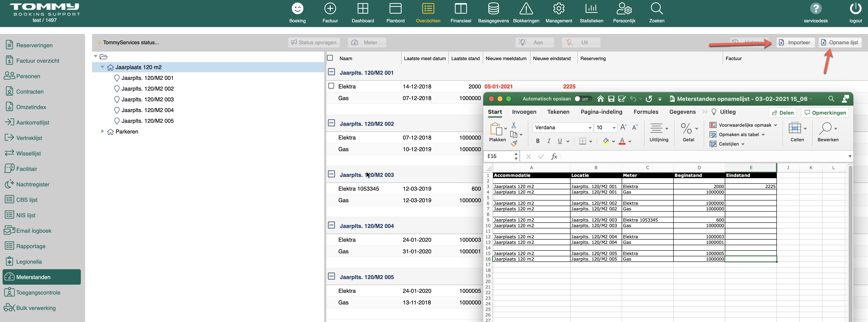
Task: Open the Basisgegevens database icon
Action: point(493,9)
